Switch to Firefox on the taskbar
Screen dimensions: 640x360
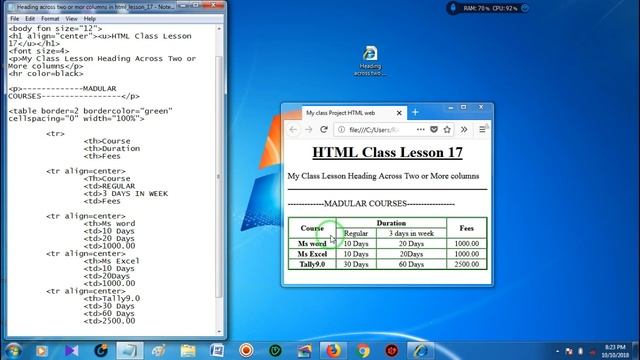click(333, 351)
